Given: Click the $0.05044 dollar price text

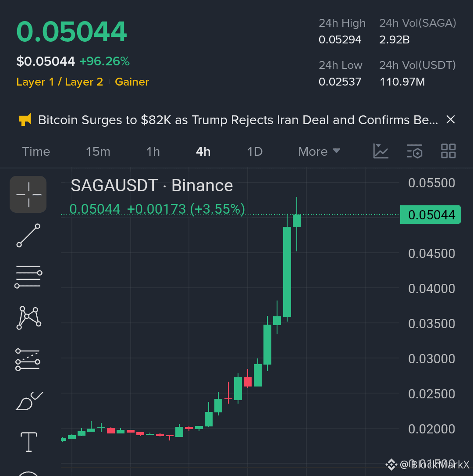Looking at the screenshot, I should (46, 61).
